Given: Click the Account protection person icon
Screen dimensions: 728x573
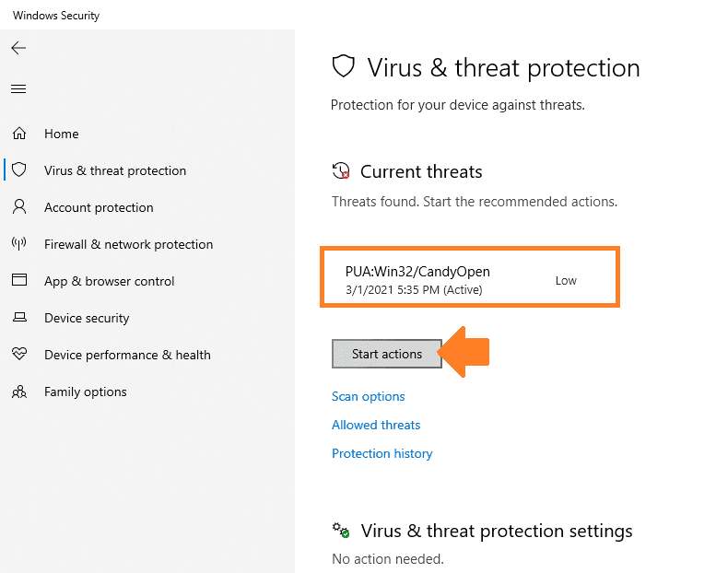Looking at the screenshot, I should pos(19,207).
